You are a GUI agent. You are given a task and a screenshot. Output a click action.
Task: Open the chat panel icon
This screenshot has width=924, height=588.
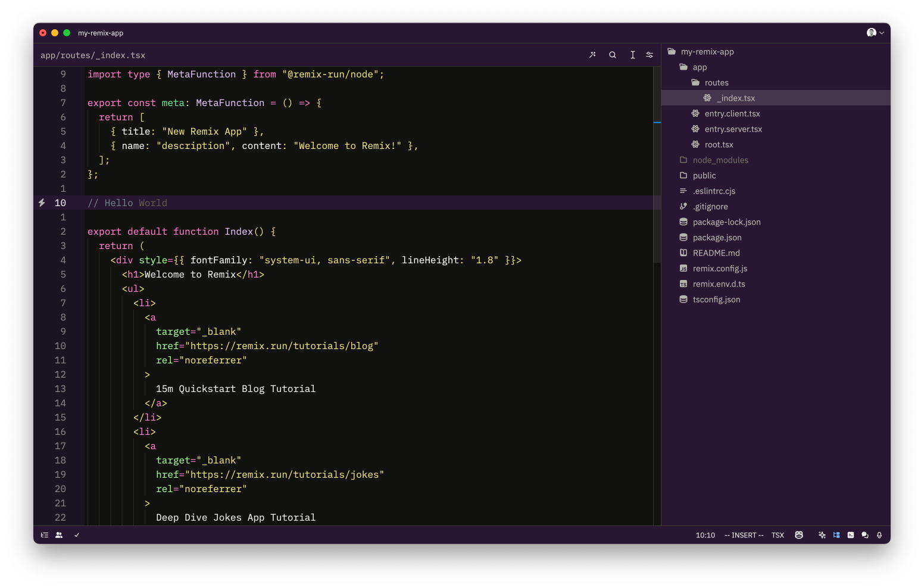(x=865, y=535)
